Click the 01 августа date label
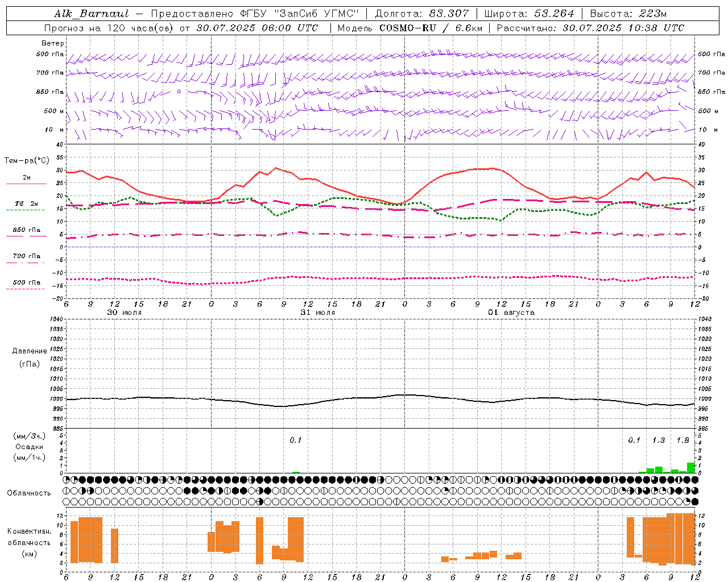 pyautogui.click(x=511, y=313)
